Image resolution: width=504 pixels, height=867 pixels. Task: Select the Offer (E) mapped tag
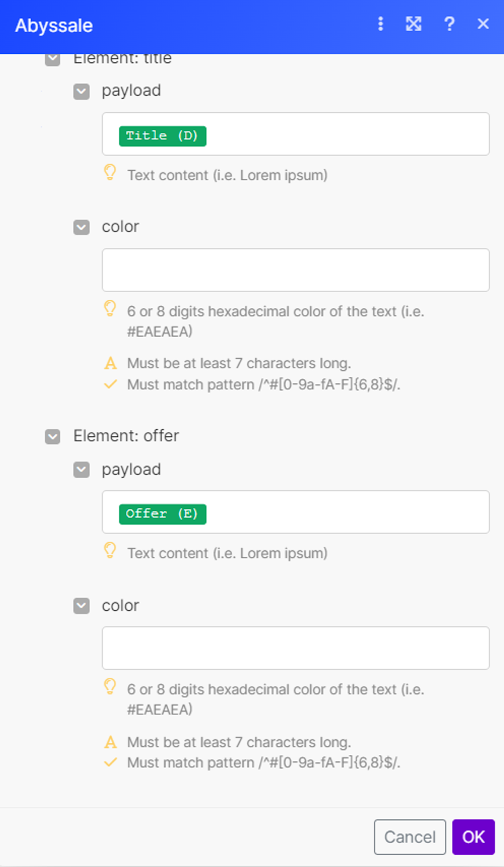(x=163, y=514)
